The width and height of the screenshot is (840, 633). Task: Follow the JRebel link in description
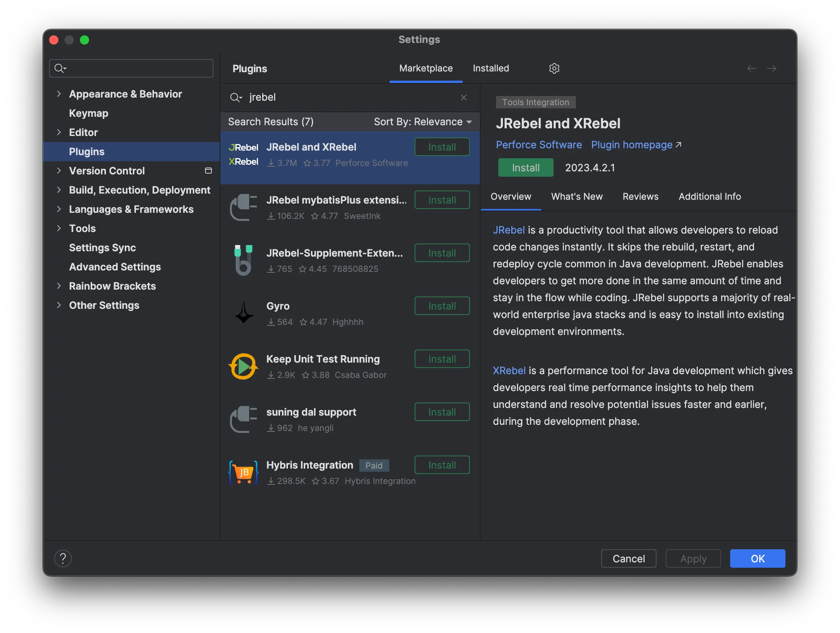[508, 230]
